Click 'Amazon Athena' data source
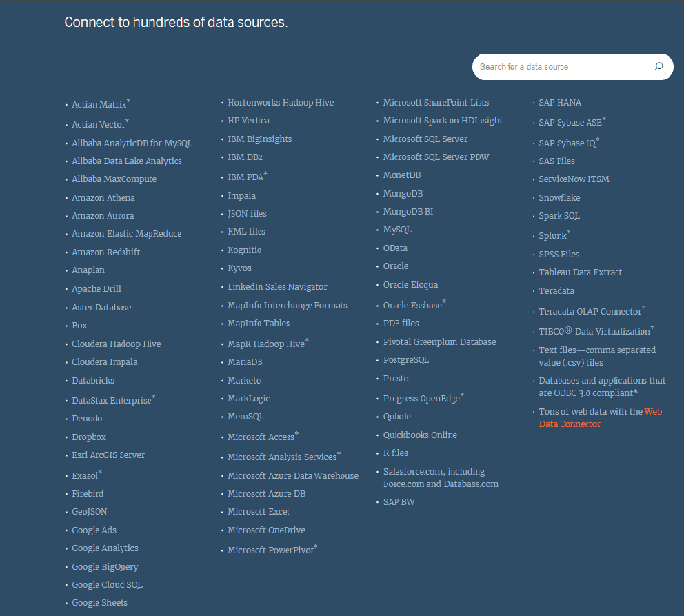Screen dimensions: 684x616 pyautogui.click(x=103, y=197)
